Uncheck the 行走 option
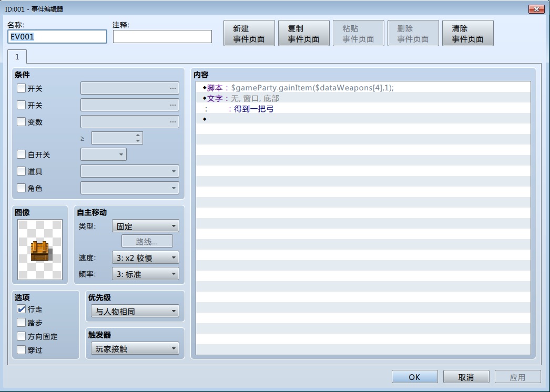 (22, 309)
